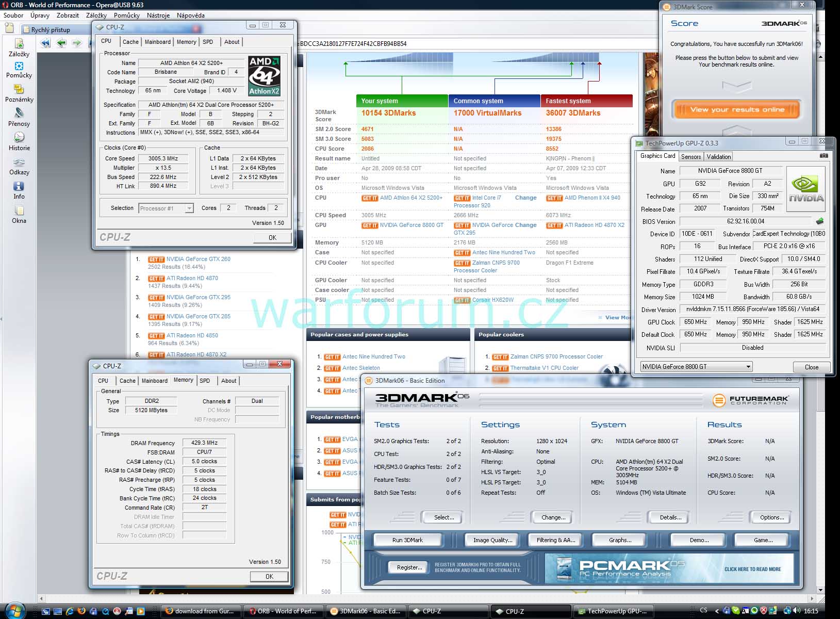Click OK in top CPU-Z window
The image size is (840, 619).
tap(272, 238)
